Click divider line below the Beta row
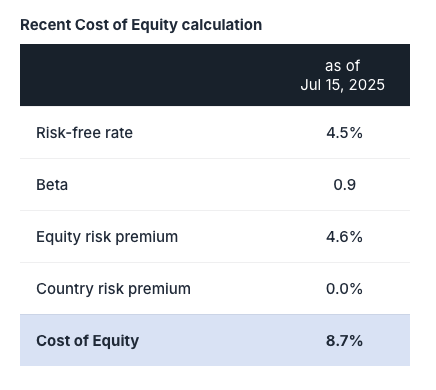This screenshot has height=390, width=436. pyautogui.click(x=215, y=210)
